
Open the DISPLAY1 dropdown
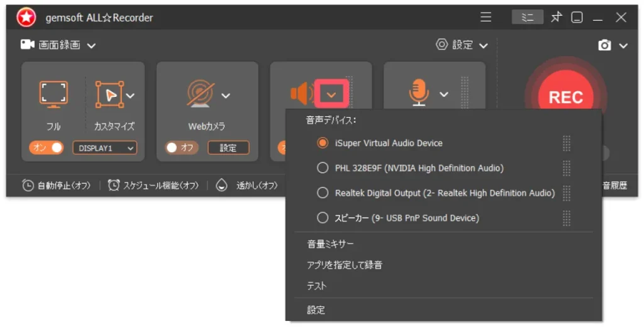click(x=104, y=148)
